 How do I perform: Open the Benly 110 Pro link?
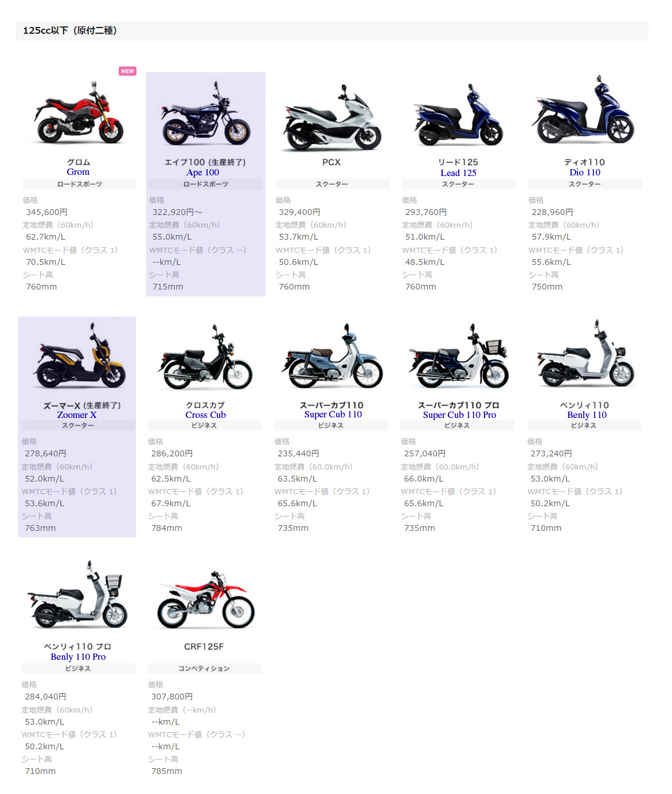[78, 657]
